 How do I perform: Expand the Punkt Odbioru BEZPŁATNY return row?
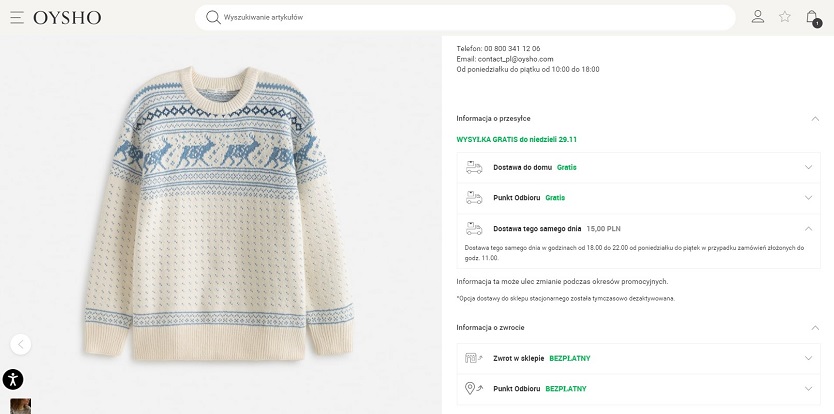click(808, 388)
